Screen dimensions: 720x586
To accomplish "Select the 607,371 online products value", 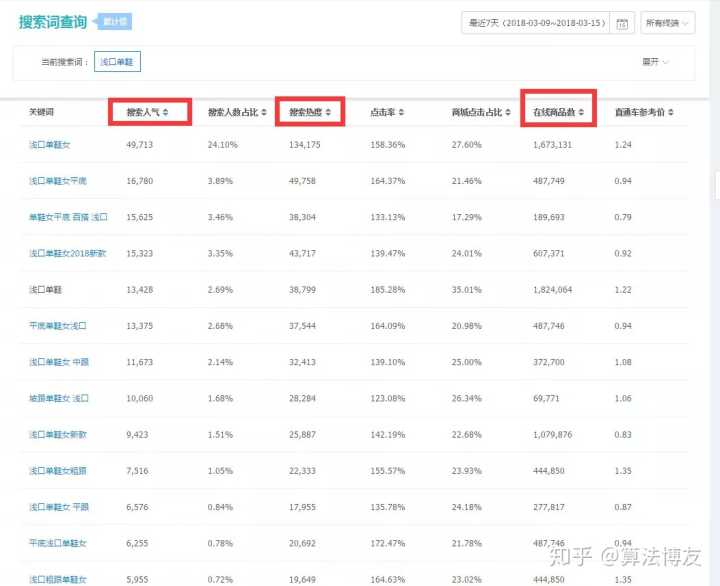I will [x=549, y=254].
